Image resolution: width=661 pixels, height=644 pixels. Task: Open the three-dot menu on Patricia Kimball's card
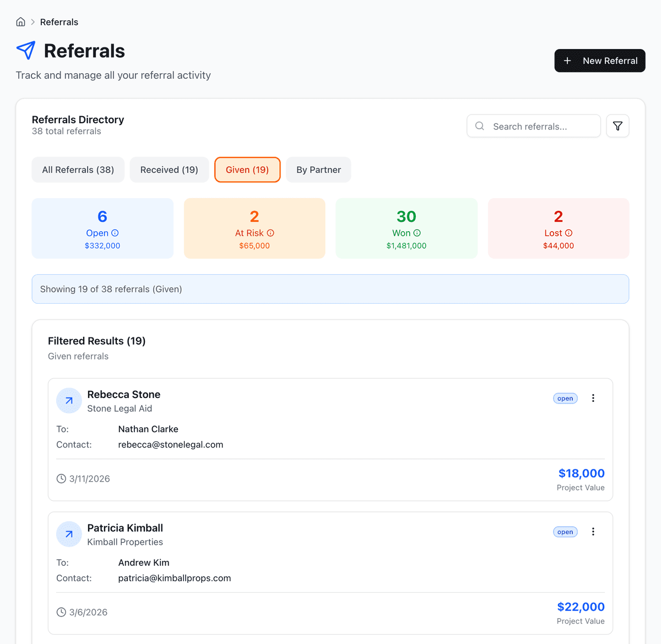pos(593,532)
